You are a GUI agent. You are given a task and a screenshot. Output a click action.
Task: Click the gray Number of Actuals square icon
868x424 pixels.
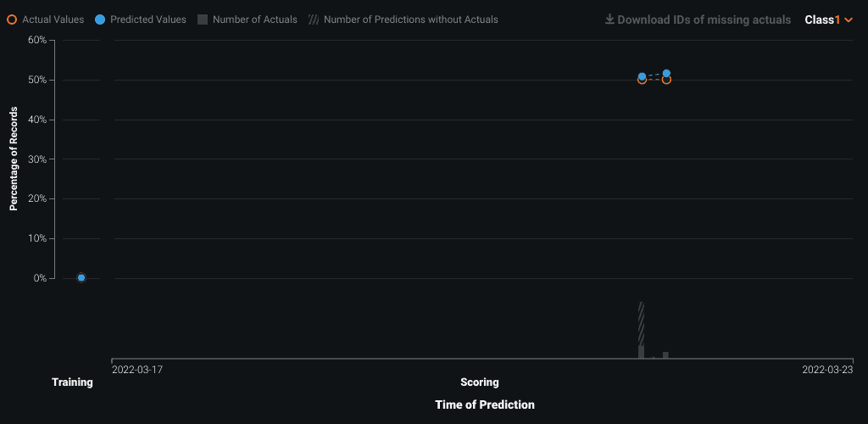[x=203, y=20]
